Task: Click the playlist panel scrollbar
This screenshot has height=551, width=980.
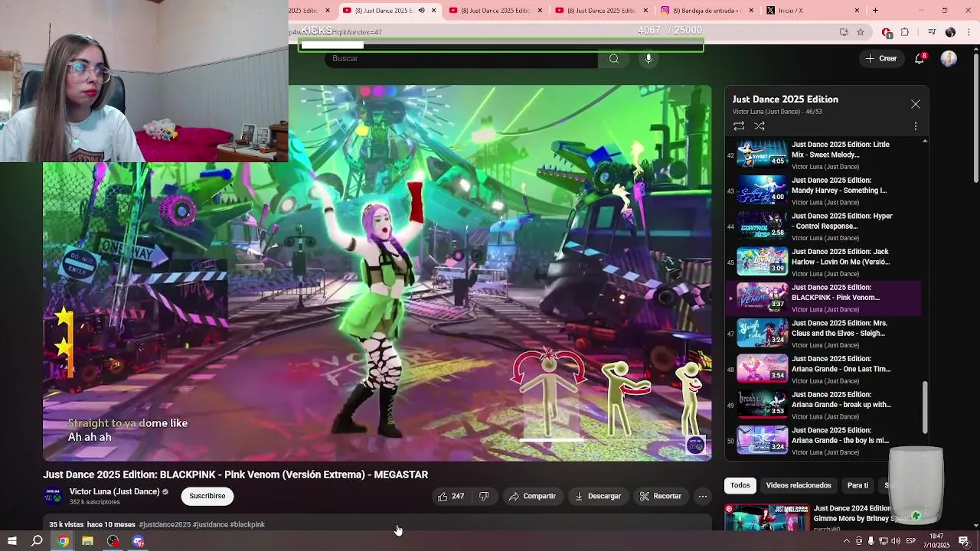Action: 925,407
